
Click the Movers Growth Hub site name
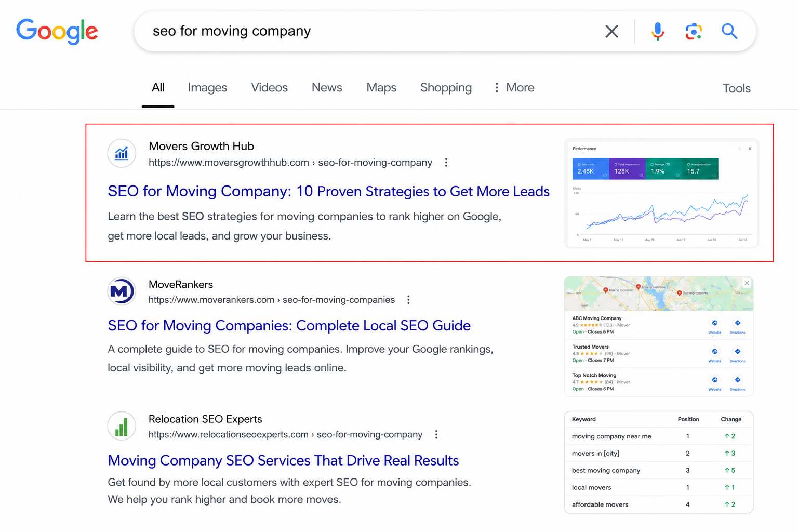[x=201, y=146]
